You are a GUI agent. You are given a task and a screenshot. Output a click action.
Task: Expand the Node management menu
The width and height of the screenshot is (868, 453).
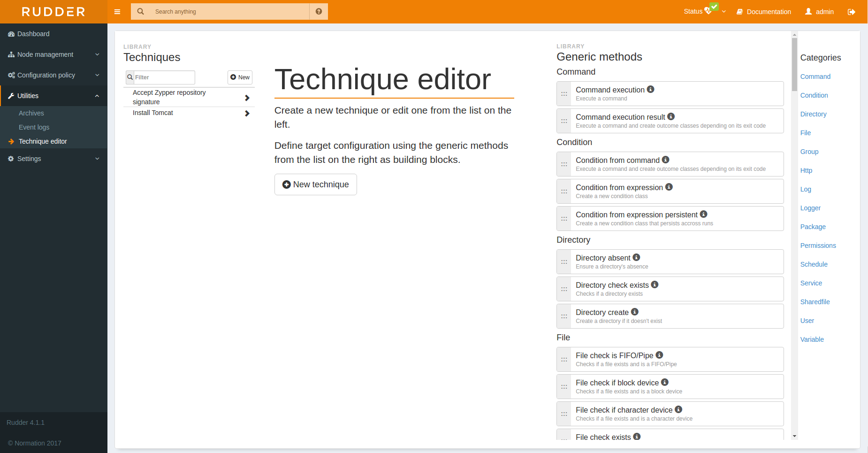point(53,54)
